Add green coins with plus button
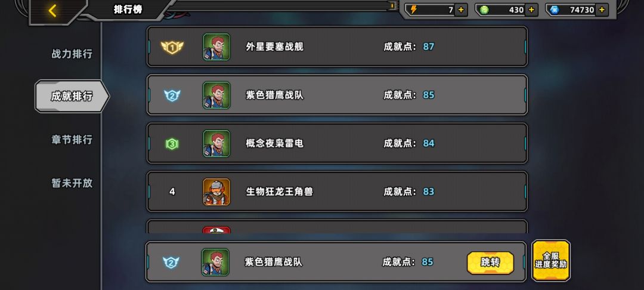The height and width of the screenshot is (290, 644). click(x=531, y=10)
